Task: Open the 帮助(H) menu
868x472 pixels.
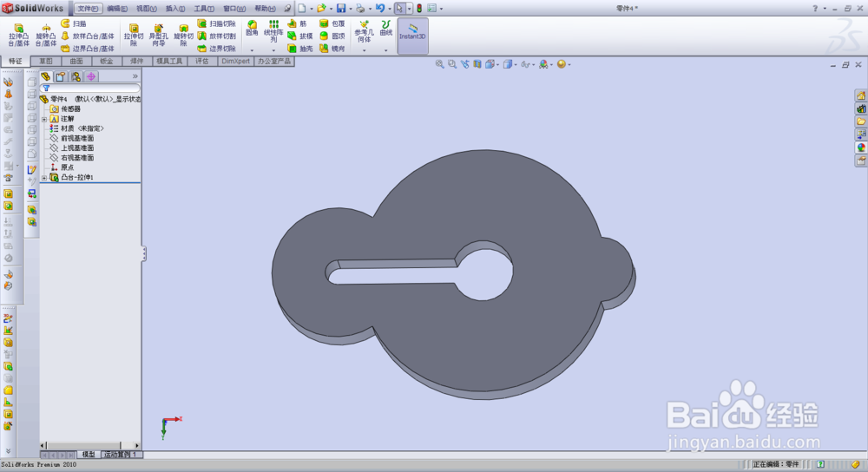Action: (x=265, y=9)
